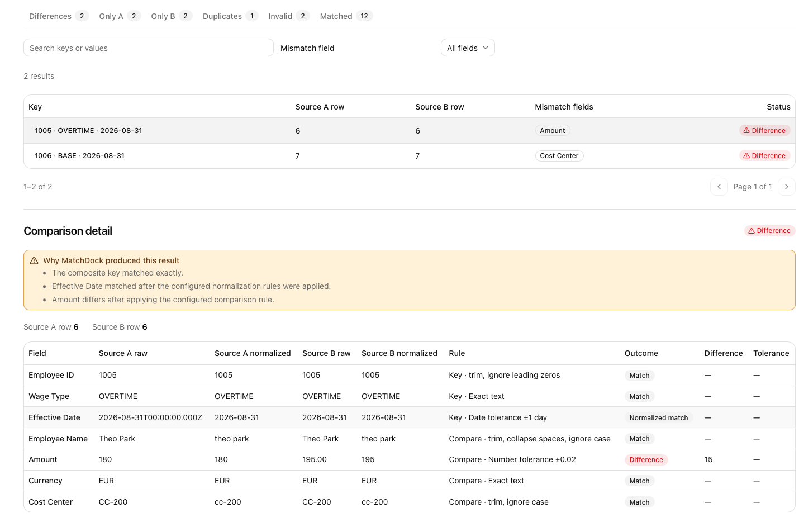This screenshot has height=532, width=799.
Task: Open the All fields dropdown
Action: [468, 48]
